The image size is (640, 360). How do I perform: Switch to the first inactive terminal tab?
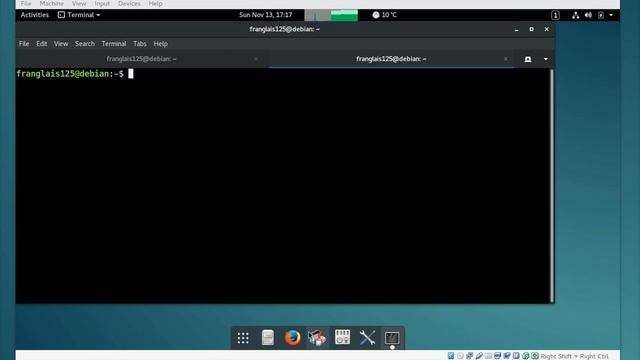click(141, 59)
